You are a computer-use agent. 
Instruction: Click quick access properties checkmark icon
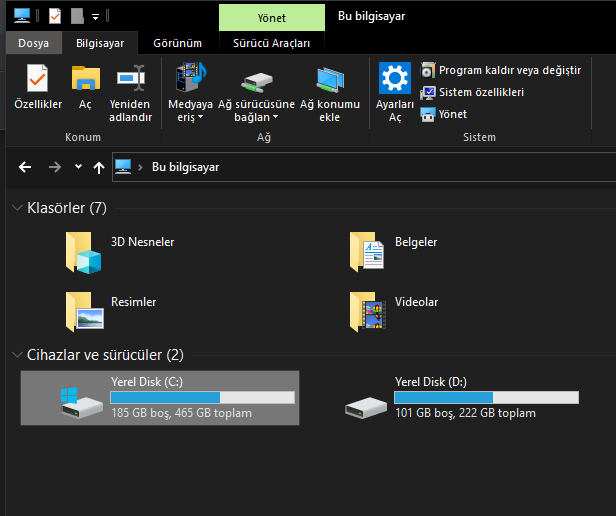tap(55, 16)
